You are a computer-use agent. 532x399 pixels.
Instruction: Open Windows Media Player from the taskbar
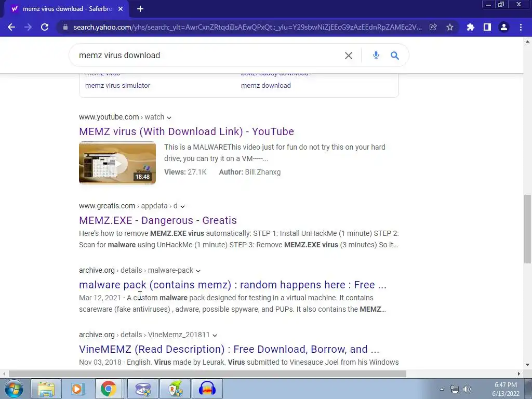77,389
